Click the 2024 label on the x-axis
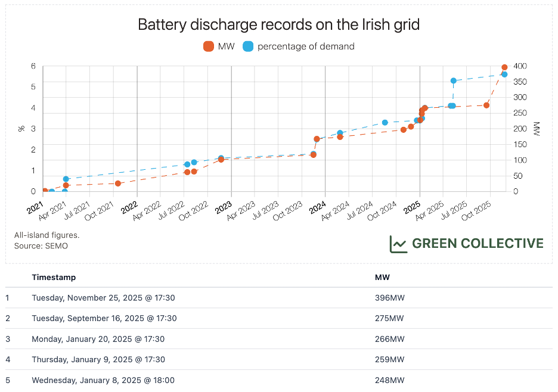Screen dimensions: 558x392 coord(317,207)
